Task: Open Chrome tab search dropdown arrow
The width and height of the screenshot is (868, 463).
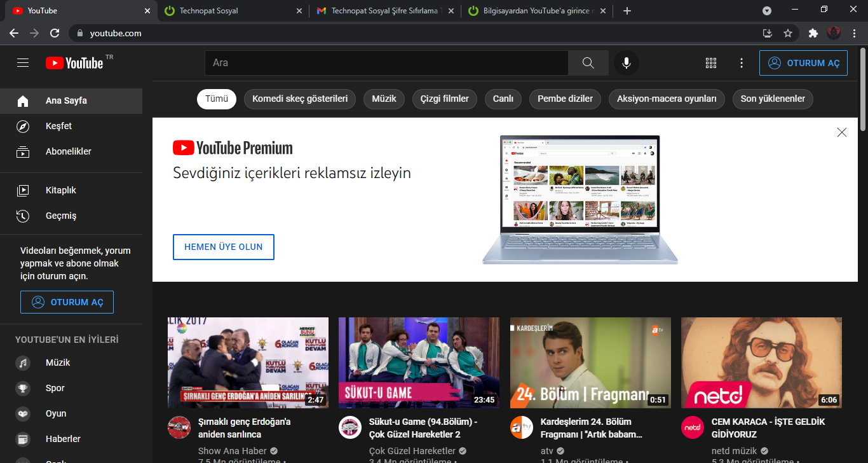Action: tap(767, 11)
